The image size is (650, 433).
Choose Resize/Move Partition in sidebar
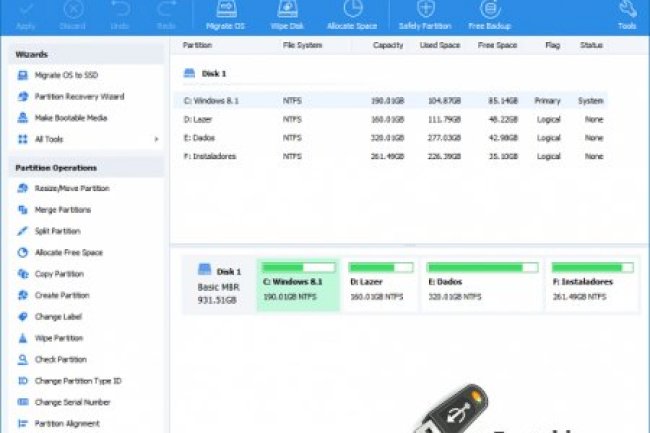[71, 188]
